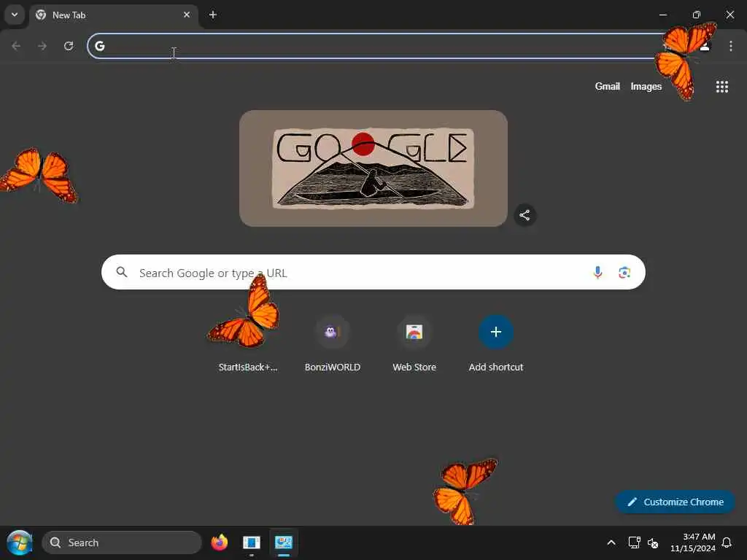Open the BonziWORLD shortcut
The height and width of the screenshot is (560, 747).
click(x=332, y=343)
